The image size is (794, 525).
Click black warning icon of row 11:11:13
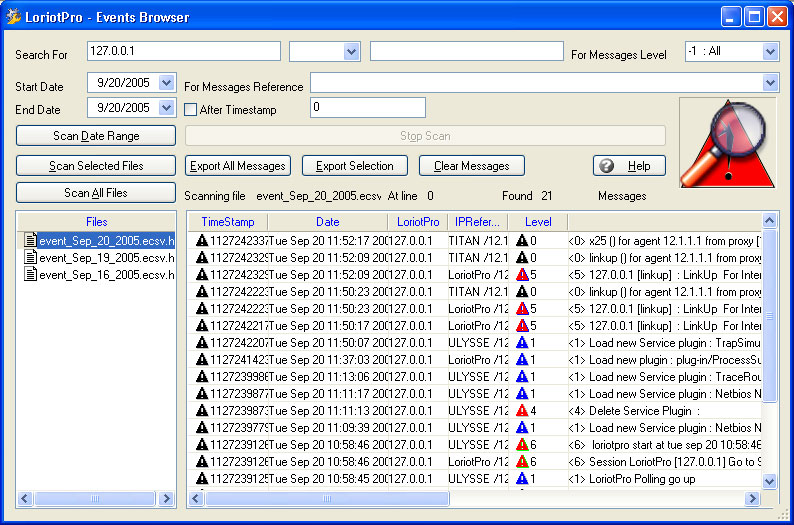(x=202, y=411)
